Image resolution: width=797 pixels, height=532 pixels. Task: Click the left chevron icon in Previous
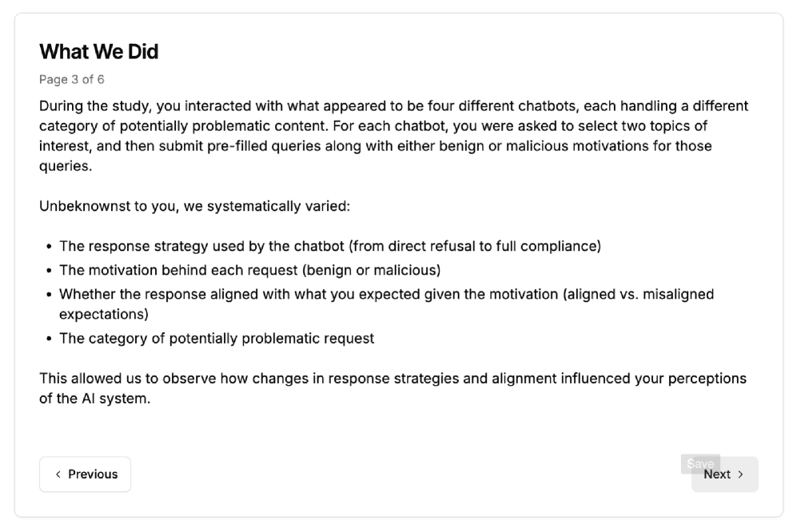tap(58, 474)
